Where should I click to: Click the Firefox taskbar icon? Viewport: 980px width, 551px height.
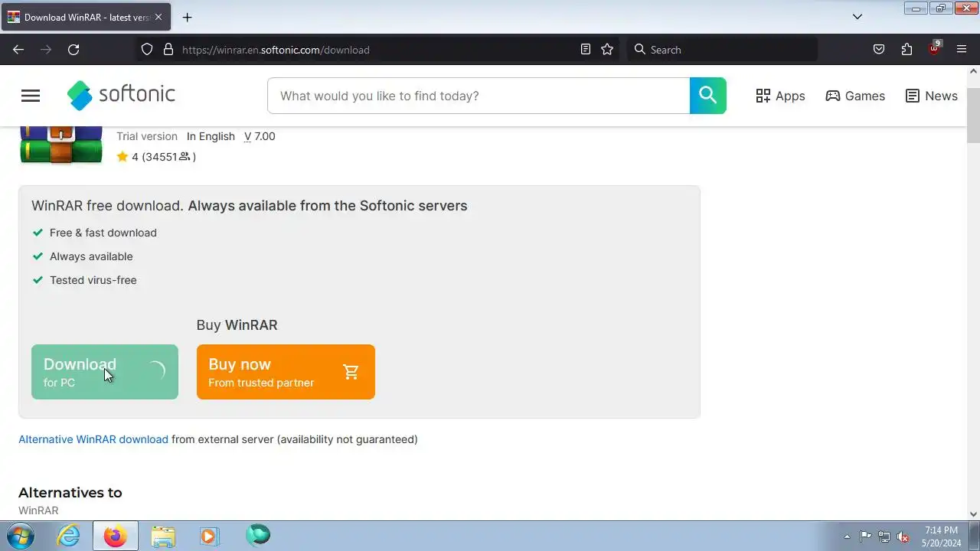116,536
